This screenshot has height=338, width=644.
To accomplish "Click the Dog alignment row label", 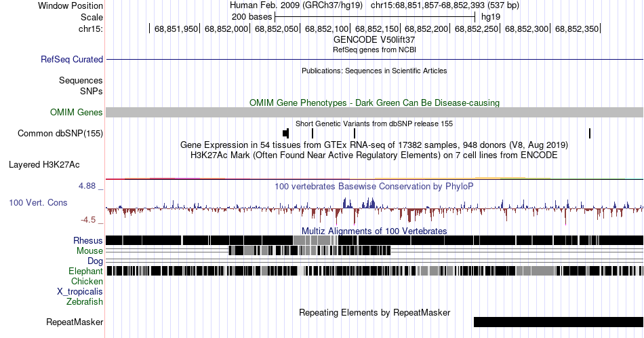I will [95, 261].
